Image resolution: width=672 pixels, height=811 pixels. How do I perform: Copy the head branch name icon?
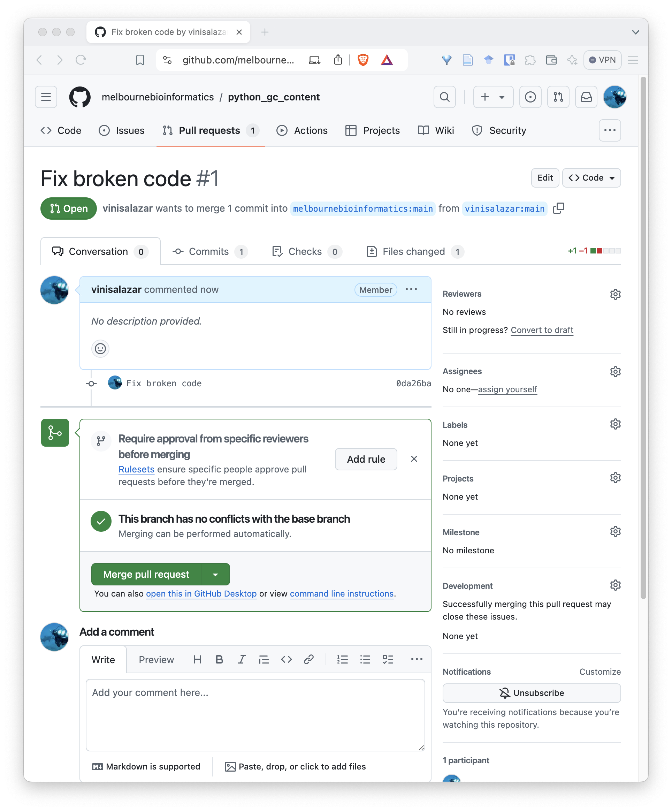click(558, 209)
